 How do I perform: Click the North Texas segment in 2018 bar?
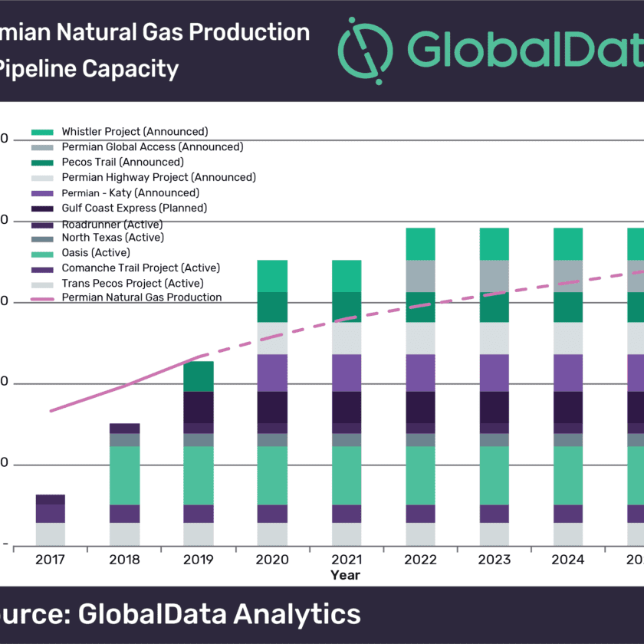(124, 440)
